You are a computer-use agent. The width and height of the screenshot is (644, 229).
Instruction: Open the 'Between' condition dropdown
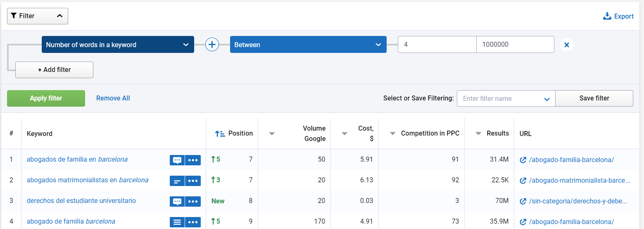[308, 45]
